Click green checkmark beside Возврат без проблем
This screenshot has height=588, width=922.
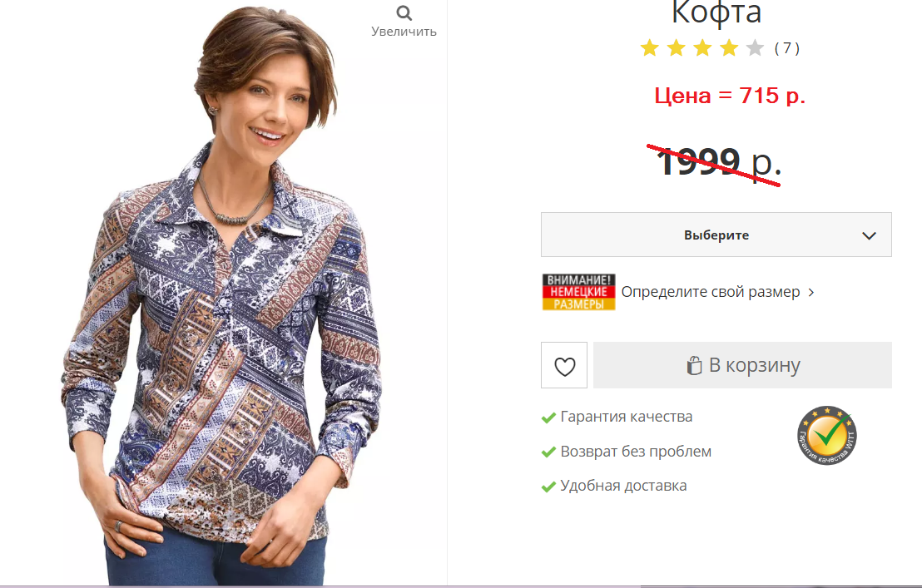[548, 452]
